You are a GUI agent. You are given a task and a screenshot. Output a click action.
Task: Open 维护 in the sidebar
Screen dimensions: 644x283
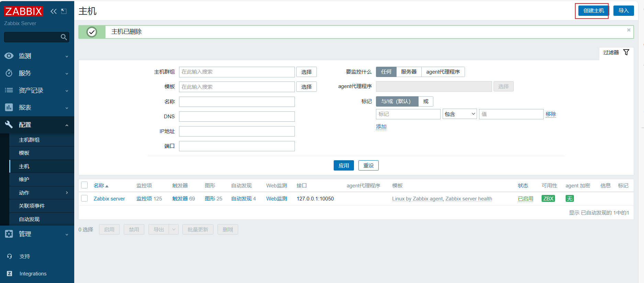point(24,179)
